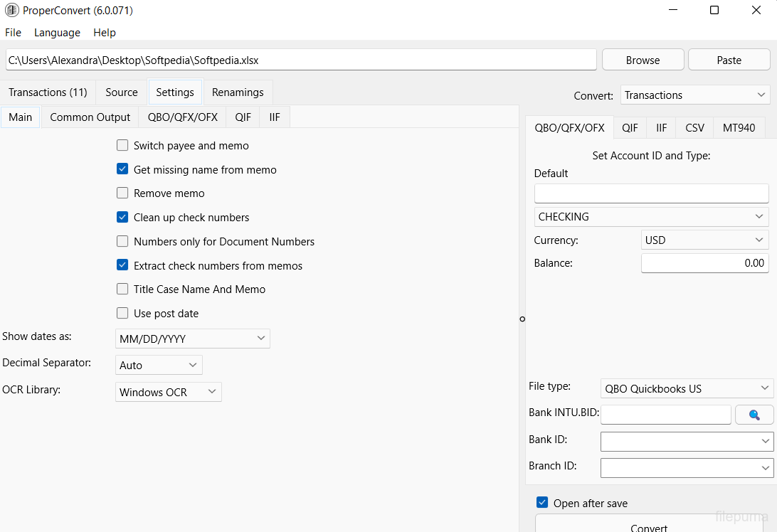Select the MT940 output tab
The width and height of the screenshot is (777, 532).
739,128
